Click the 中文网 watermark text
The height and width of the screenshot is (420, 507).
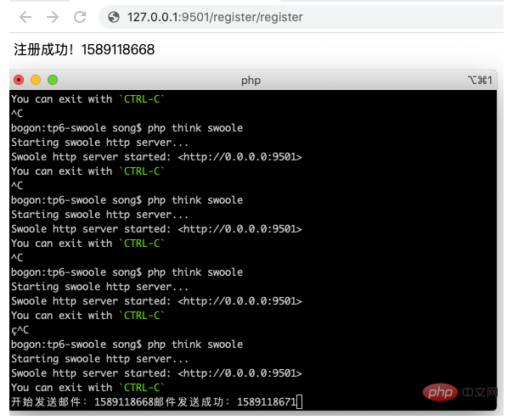480,392
